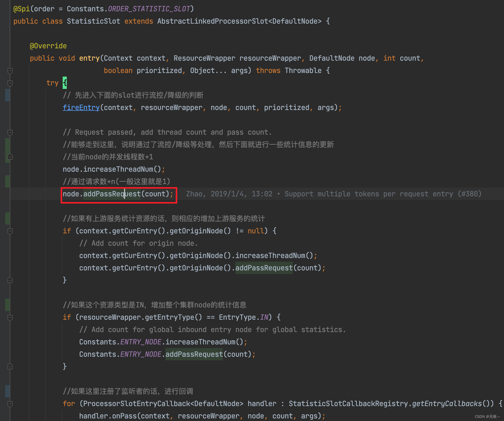Click fold end marker at EntryType.IN block closing brace
This screenshot has width=504, height=421.
tap(10, 366)
